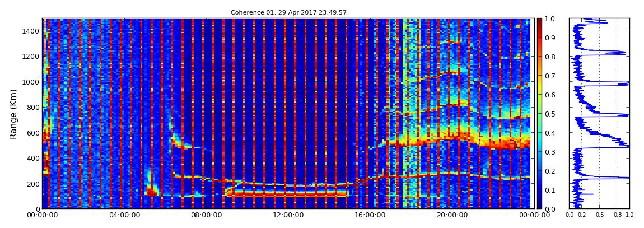Click the 1.0 label beside the colorbar
Screen dimensions: 644x228
click(549, 19)
